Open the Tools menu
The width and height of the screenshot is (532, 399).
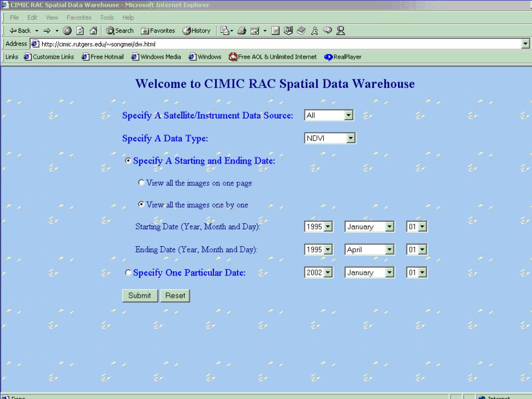coord(107,18)
